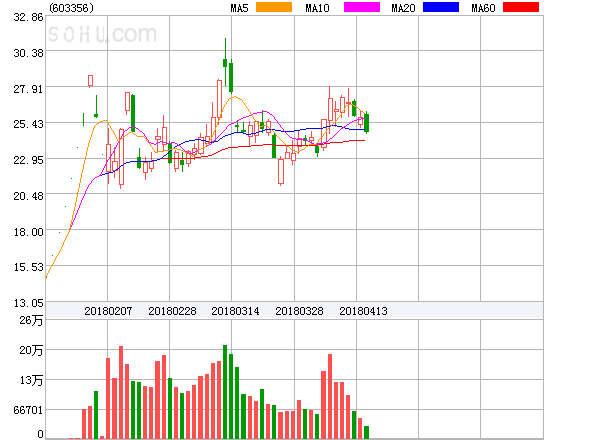Click the tallest green volume bar
This screenshot has height=440, width=600.
point(225,392)
